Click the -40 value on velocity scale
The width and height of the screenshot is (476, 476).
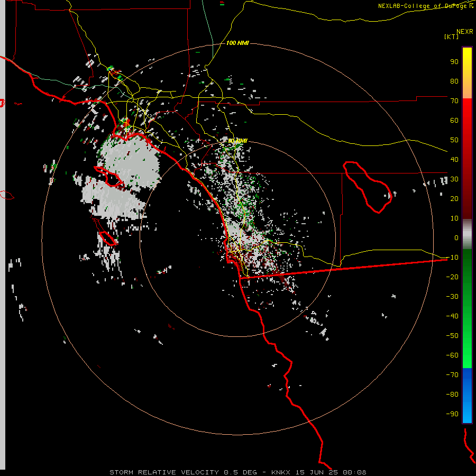point(452,316)
